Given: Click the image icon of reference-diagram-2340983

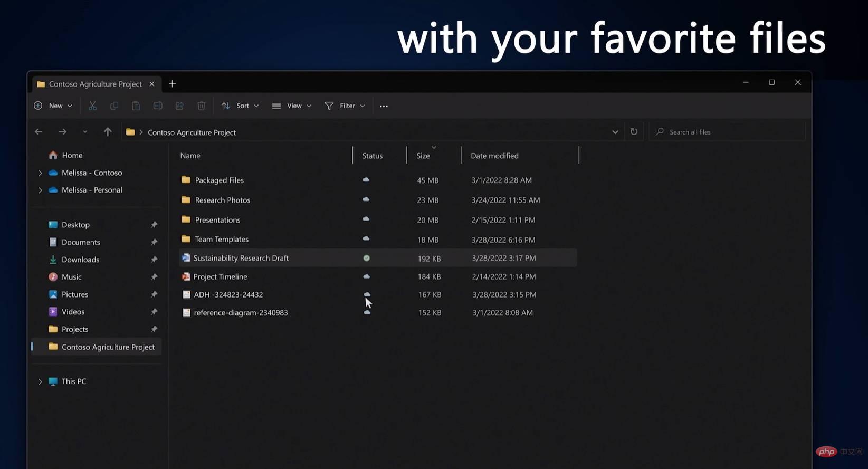Looking at the screenshot, I should tap(186, 312).
